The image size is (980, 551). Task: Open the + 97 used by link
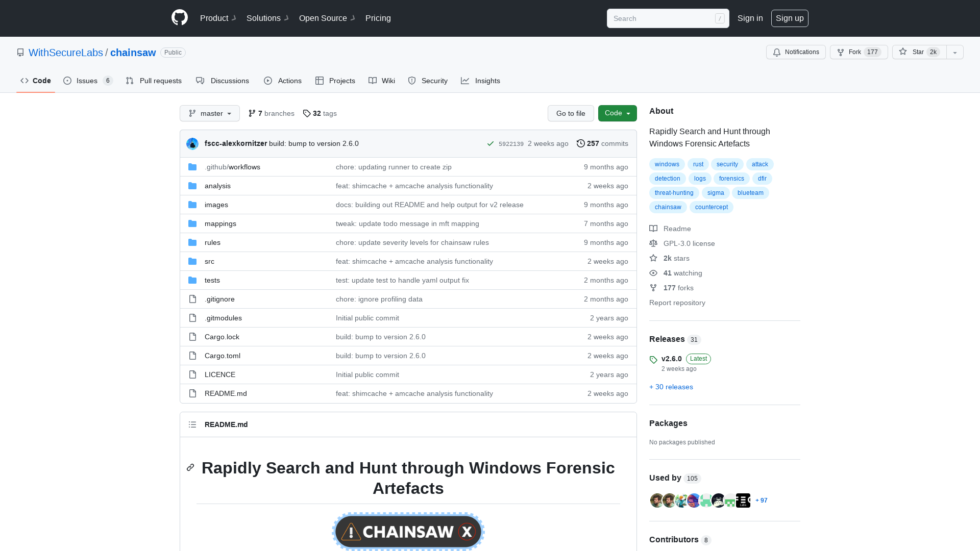[x=761, y=500]
